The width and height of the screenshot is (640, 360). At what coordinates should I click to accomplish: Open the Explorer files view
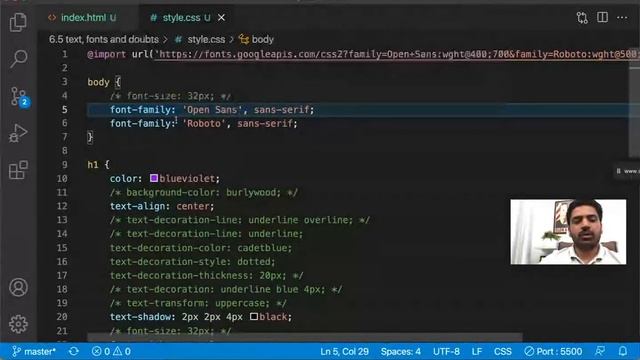(18, 22)
